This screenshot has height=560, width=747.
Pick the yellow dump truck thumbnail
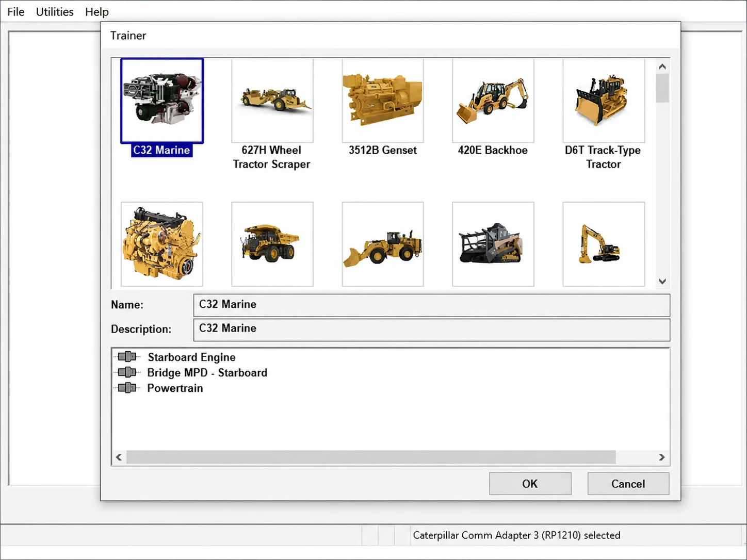(272, 244)
